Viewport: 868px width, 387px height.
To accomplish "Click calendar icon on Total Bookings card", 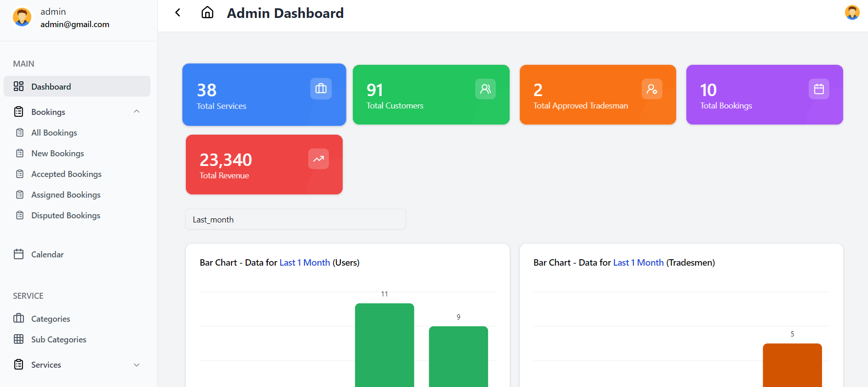I will tap(818, 89).
